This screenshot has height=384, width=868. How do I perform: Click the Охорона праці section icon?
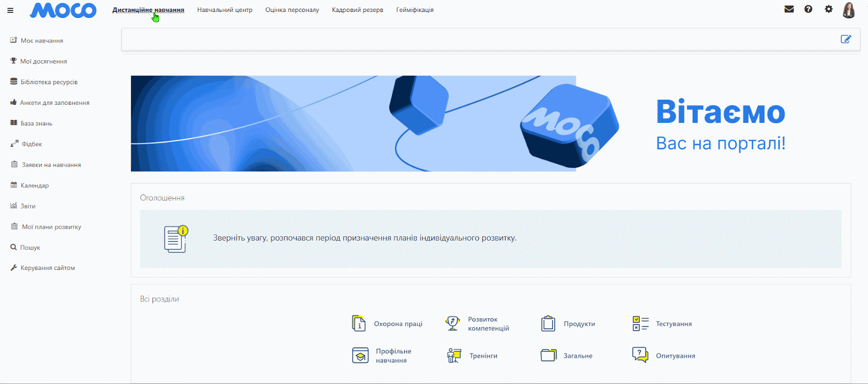point(359,323)
